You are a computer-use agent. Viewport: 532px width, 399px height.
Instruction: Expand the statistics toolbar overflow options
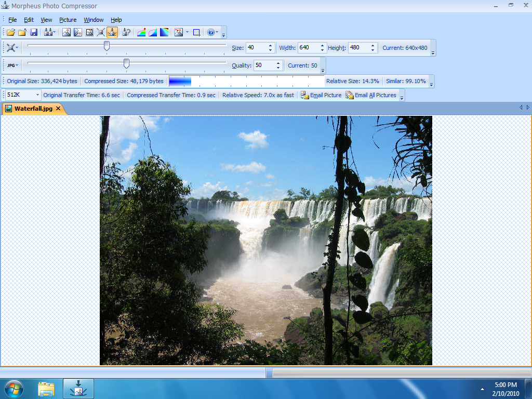point(432,85)
